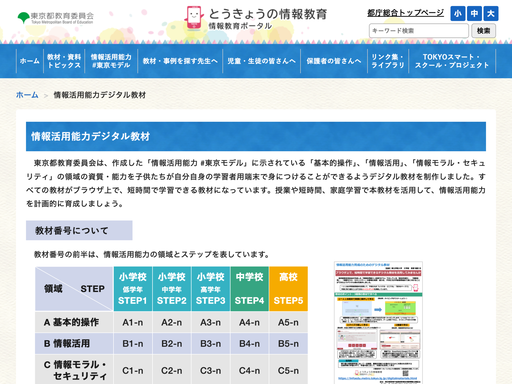Click the B 情報活用 row label

pos(74,343)
